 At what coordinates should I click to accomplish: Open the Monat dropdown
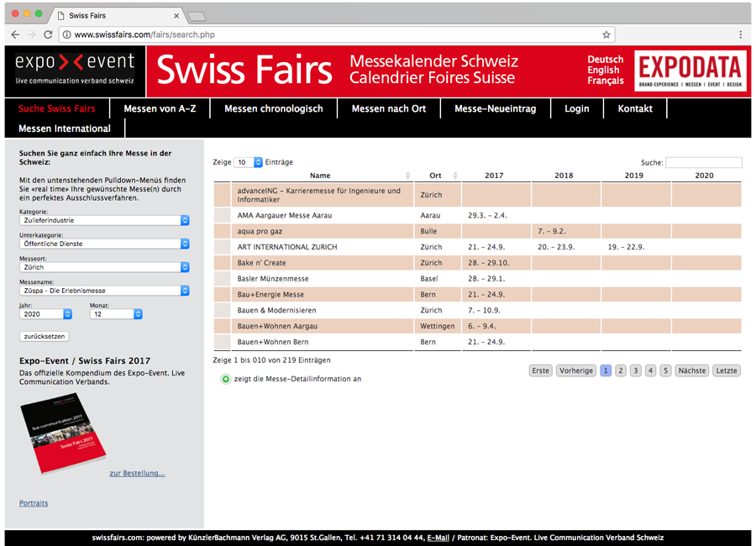coord(116,314)
